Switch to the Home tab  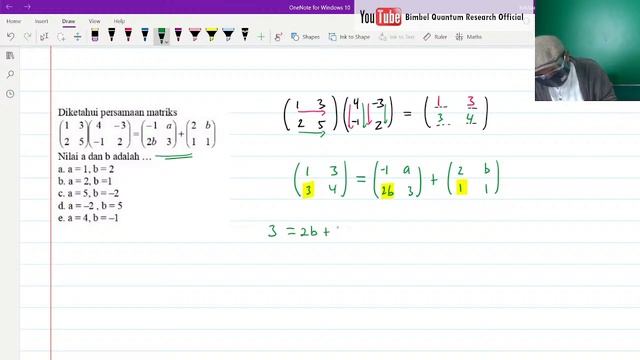pos(13,21)
